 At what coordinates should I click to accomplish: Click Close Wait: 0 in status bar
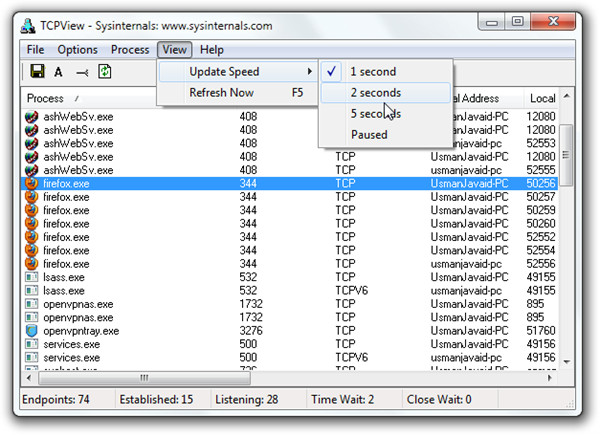(439, 399)
